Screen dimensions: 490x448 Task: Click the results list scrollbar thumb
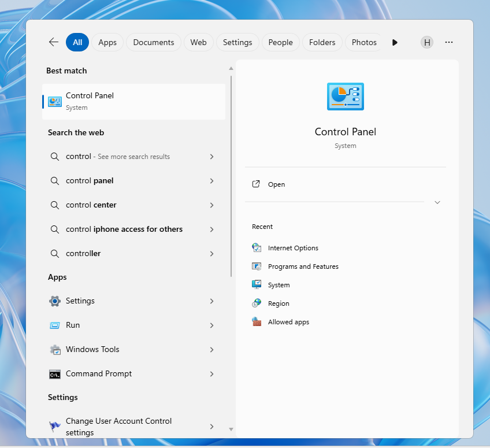tap(231, 176)
